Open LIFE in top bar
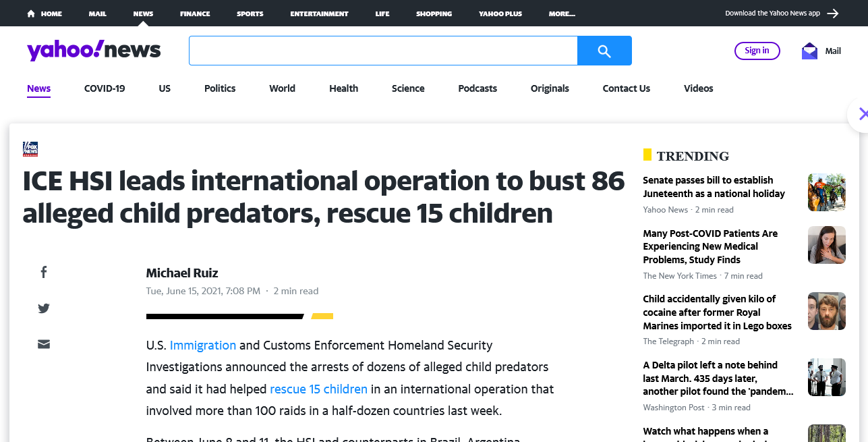 point(382,13)
